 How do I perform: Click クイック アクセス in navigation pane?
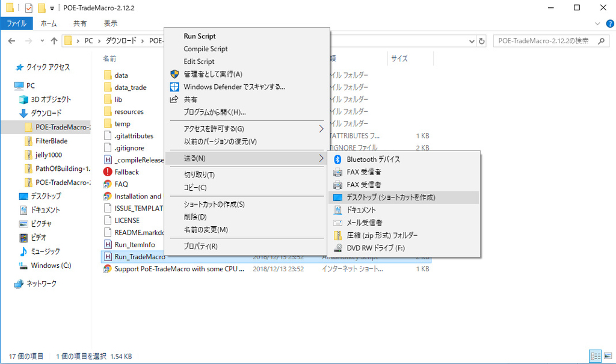tap(48, 67)
